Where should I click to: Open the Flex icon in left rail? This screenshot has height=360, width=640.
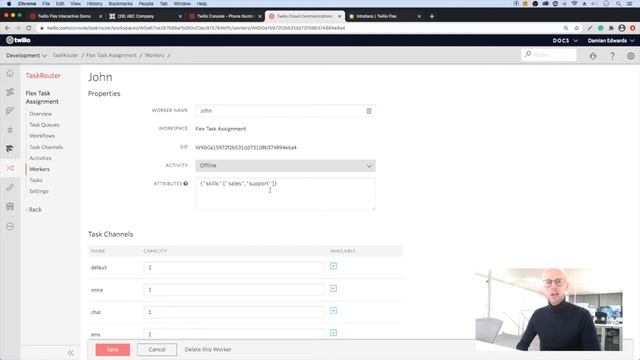tap(10, 149)
